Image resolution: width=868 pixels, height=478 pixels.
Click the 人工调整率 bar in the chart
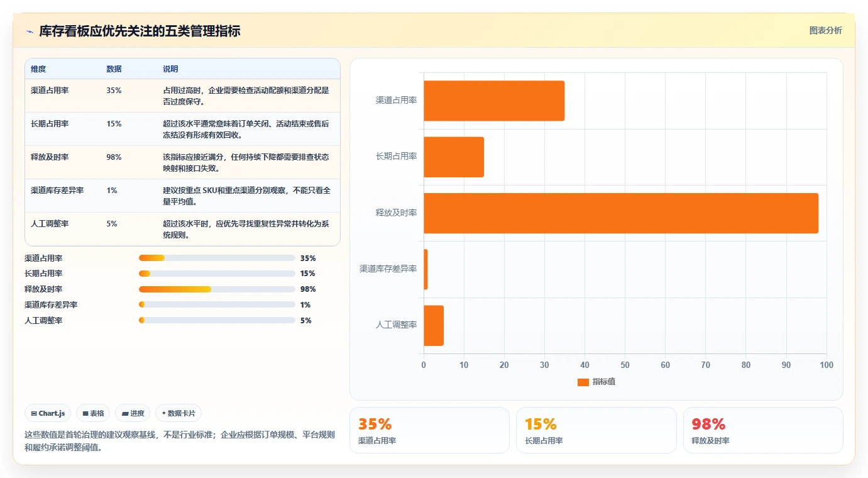point(434,325)
